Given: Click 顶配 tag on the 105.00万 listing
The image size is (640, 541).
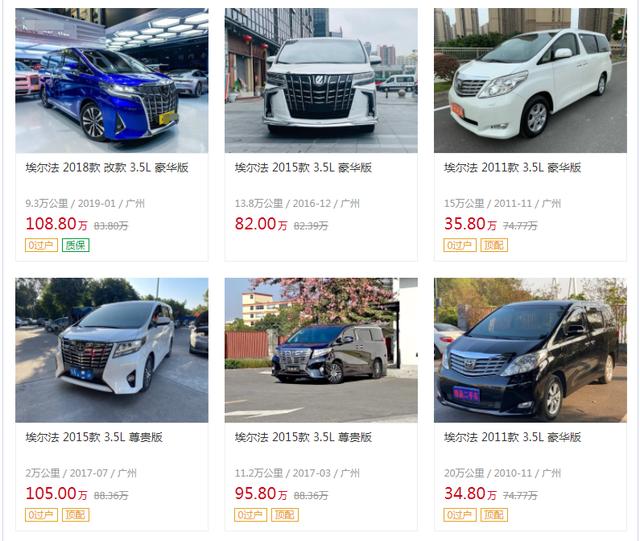Looking at the screenshot, I should (76, 515).
